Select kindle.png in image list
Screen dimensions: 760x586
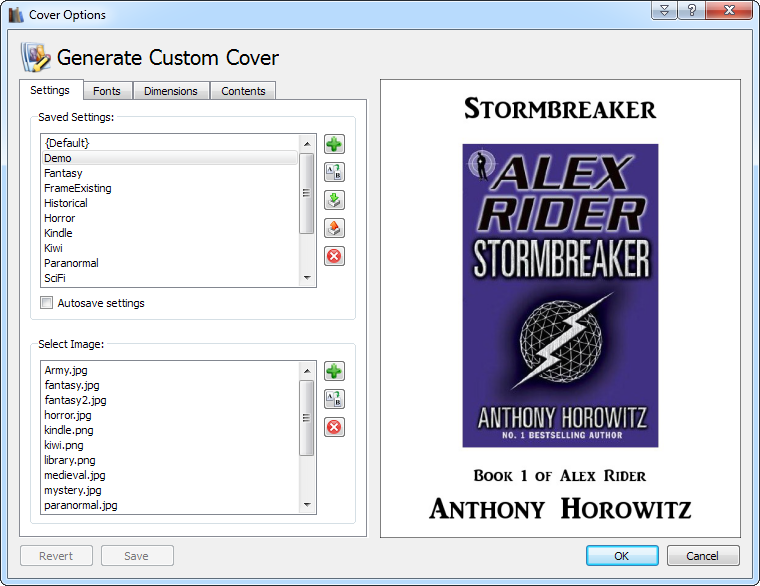(170, 430)
